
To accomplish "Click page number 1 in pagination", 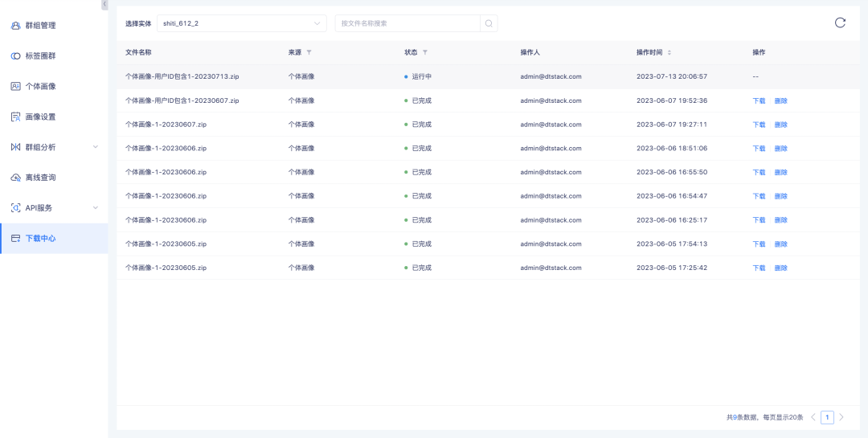I will [x=827, y=417].
